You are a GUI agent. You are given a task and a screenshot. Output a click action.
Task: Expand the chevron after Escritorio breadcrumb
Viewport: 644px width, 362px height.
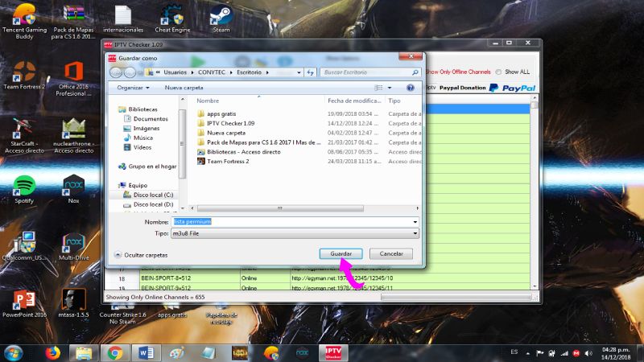click(x=267, y=72)
